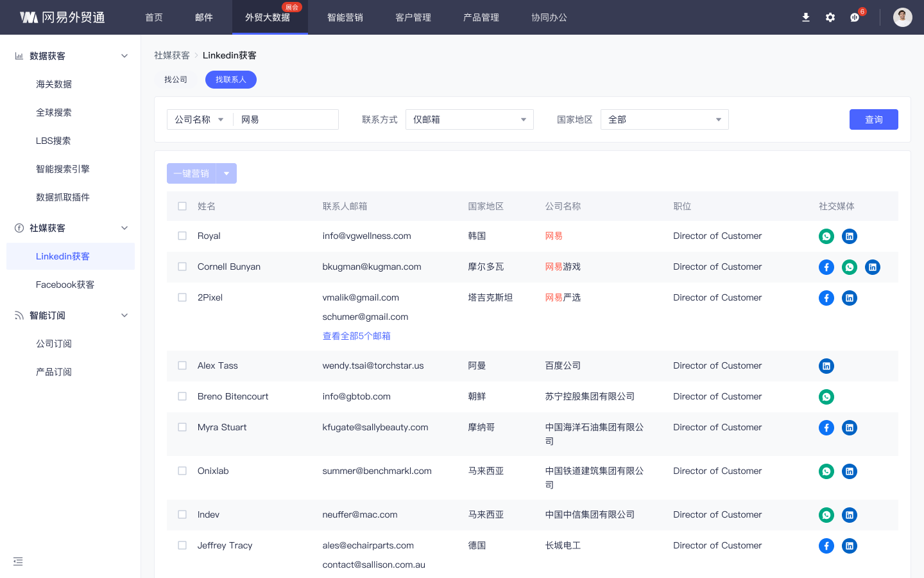Click the user avatar in top bar
This screenshot has width=924, height=578.
(903, 17)
